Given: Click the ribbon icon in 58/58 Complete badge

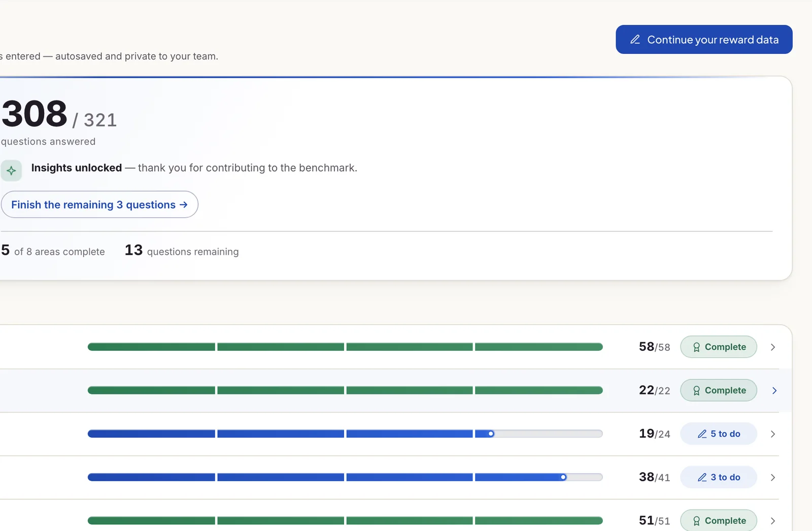Looking at the screenshot, I should (x=696, y=347).
